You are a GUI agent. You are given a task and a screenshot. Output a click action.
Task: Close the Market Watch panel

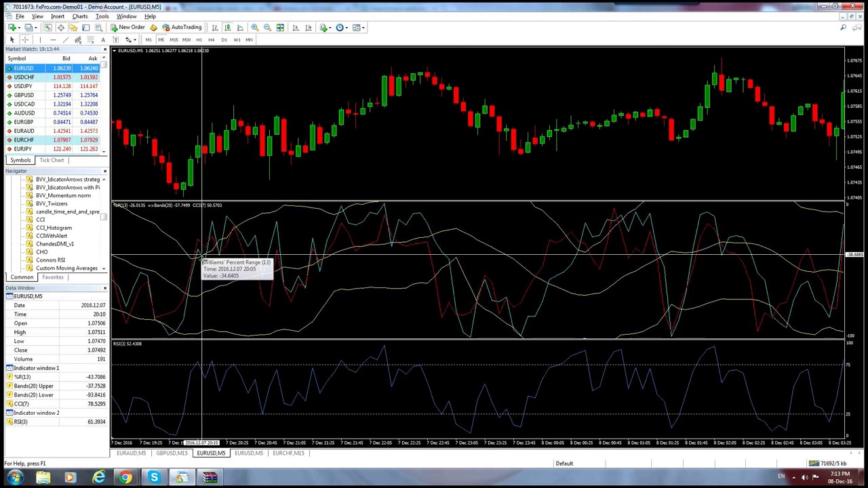[104, 49]
